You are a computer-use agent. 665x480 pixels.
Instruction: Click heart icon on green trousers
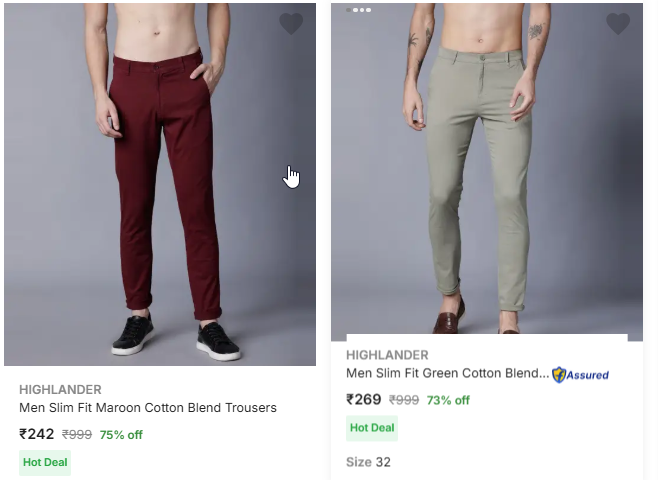pyautogui.click(x=618, y=24)
